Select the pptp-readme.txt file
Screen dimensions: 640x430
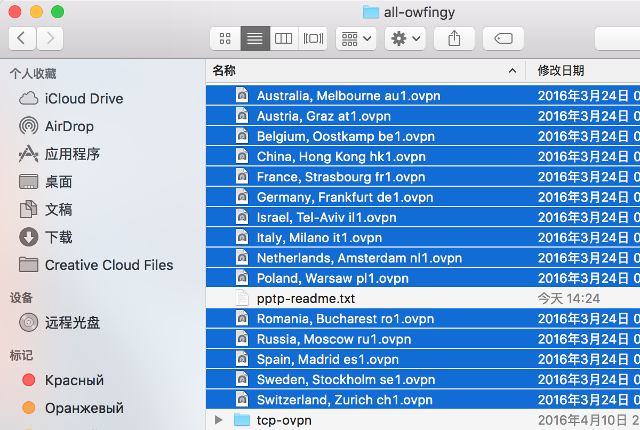coord(305,298)
